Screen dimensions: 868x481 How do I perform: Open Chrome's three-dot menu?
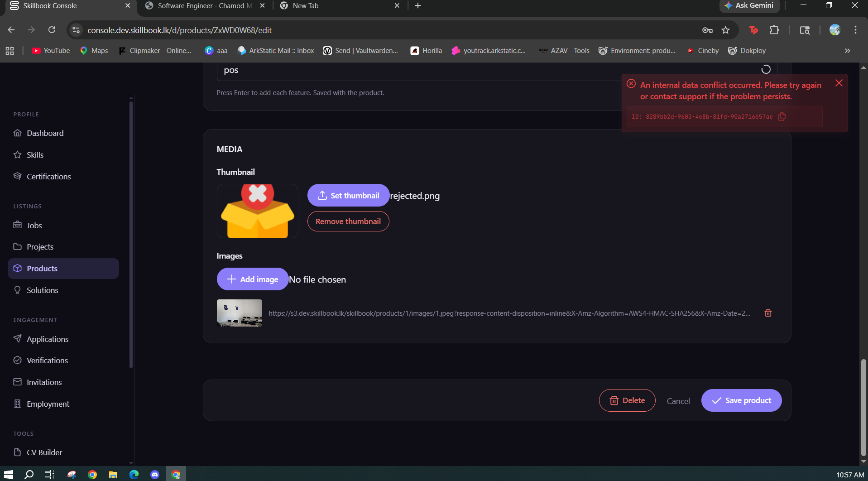pyautogui.click(x=855, y=30)
